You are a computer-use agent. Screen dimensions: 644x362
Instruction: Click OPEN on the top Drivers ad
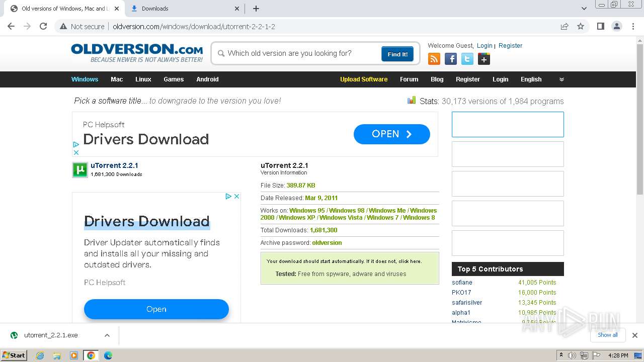coord(392,134)
